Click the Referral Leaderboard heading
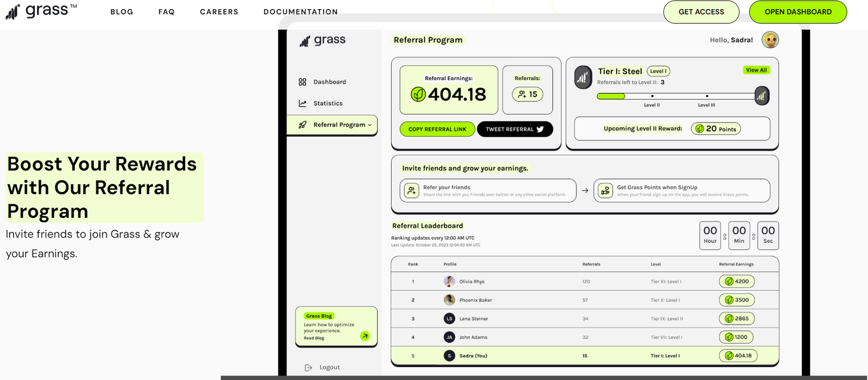The width and height of the screenshot is (868, 380). point(427,226)
